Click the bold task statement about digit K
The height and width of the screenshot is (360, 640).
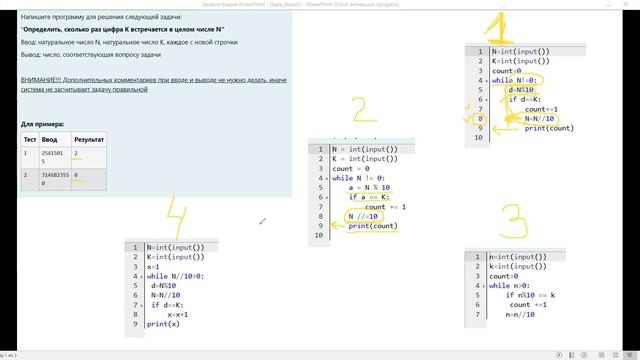122,29
